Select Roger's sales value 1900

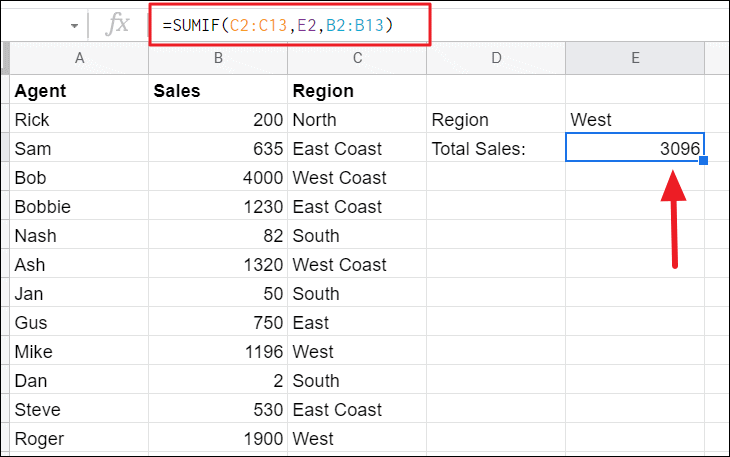[217, 438]
